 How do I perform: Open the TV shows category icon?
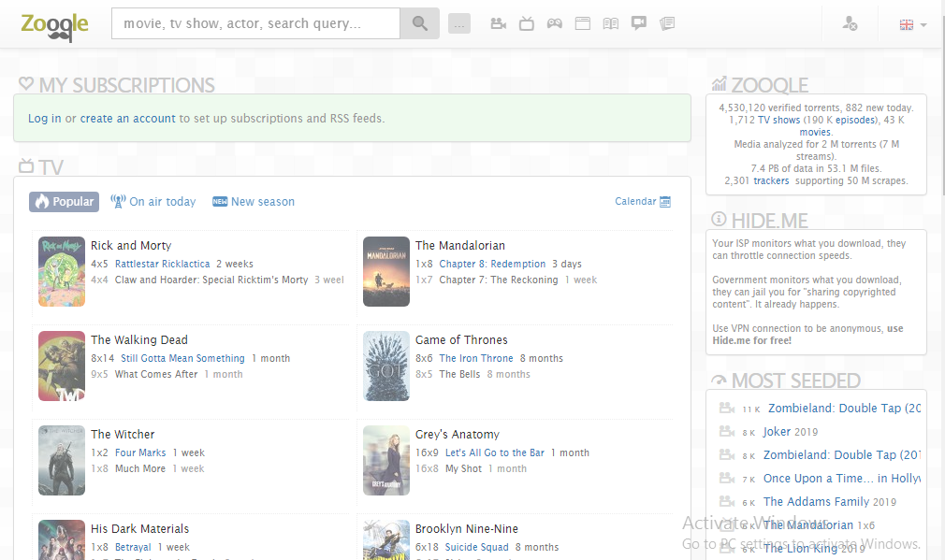coord(527,23)
